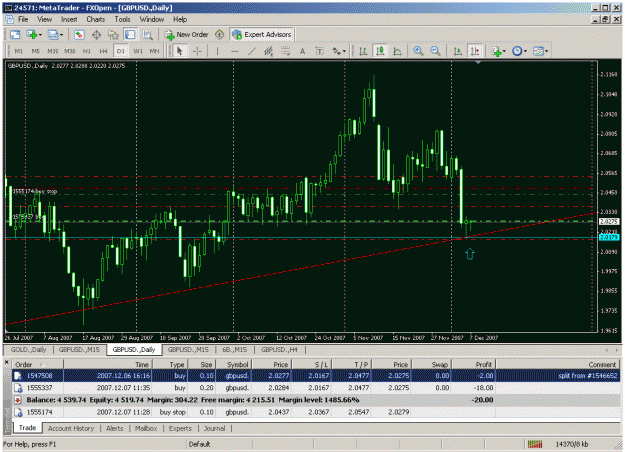Close the Terminal panel with the x
Viewport: 625px width, 452px height.
[6, 362]
